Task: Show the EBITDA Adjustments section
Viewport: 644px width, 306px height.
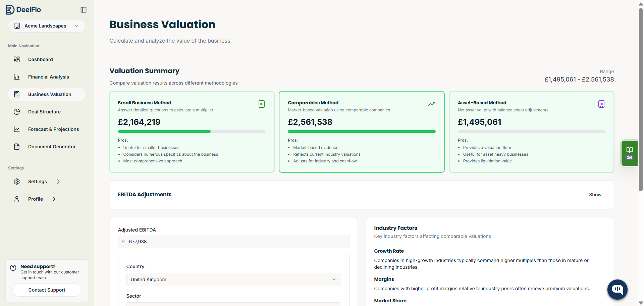Action: (x=595, y=195)
